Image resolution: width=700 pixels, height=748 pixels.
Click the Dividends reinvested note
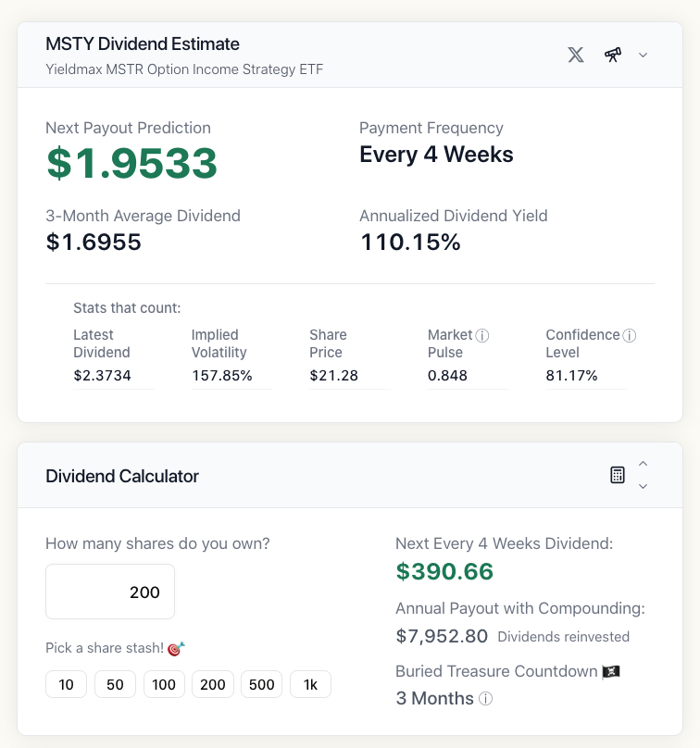(564, 637)
